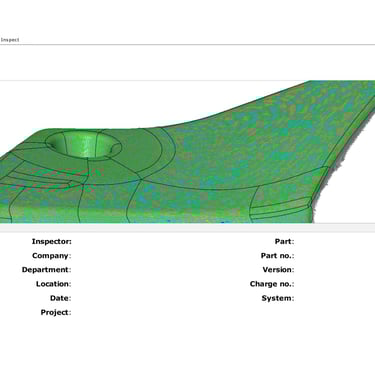Viewport: 375px width, 375px height.
Task: Click the Location field label
Action: [x=53, y=284]
